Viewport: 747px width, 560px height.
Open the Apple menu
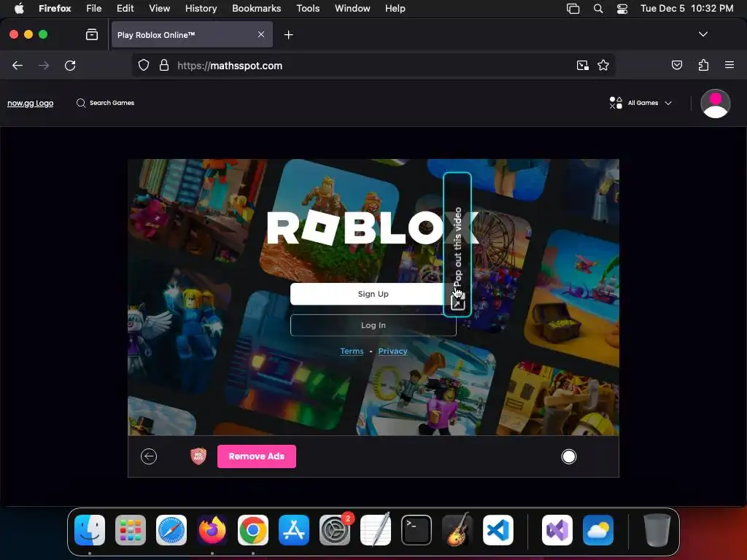click(19, 8)
